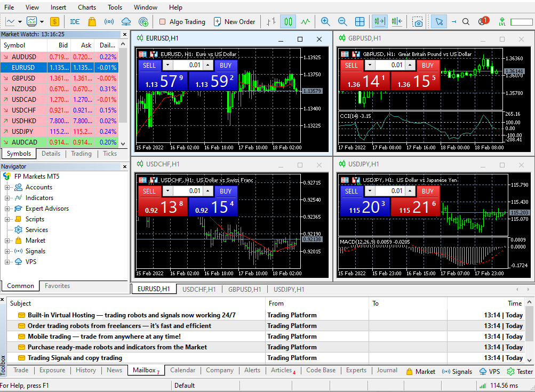Expand the Expert Advisors node
The image size is (535, 392).
tap(7, 209)
